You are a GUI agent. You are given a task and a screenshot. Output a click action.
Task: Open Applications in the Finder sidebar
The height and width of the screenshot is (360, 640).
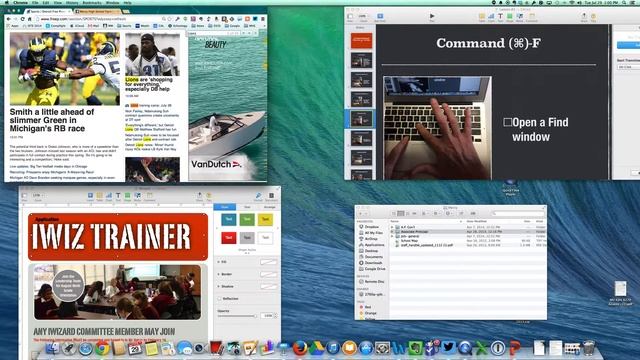coord(371,245)
